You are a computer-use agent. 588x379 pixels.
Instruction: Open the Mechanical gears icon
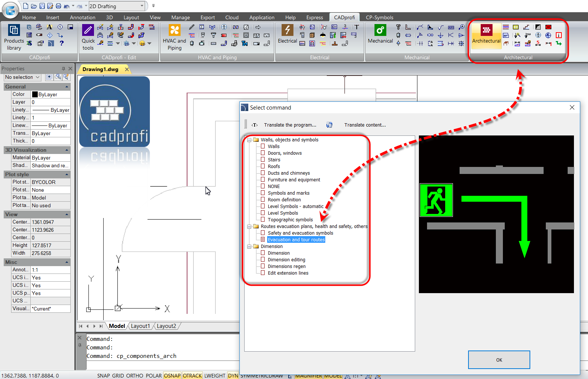[380, 30]
